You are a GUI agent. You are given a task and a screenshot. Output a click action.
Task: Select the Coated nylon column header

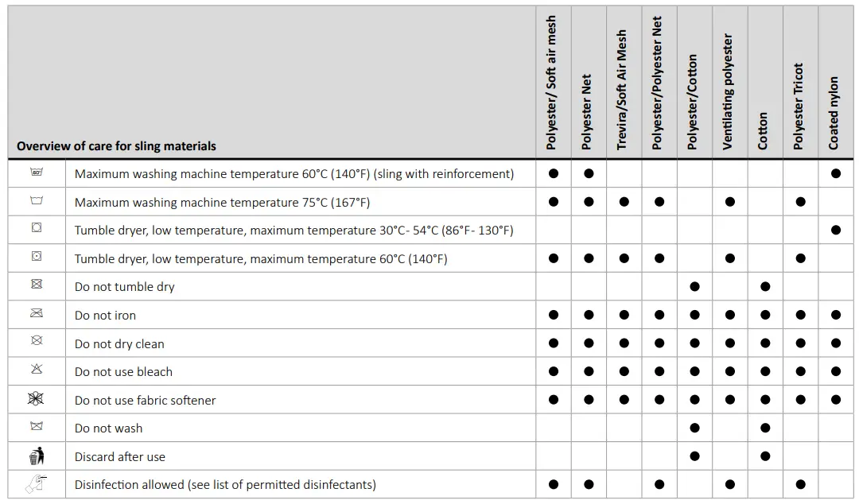coord(834,113)
